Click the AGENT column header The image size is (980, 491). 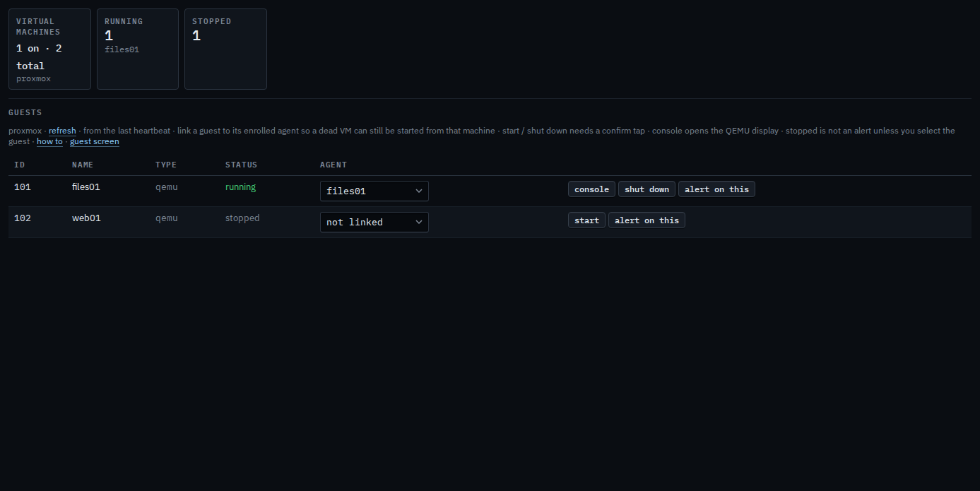coord(333,165)
